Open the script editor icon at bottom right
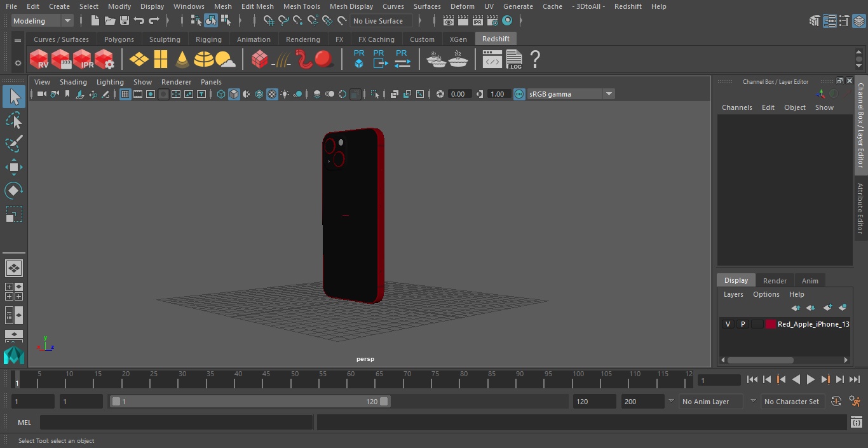This screenshot has height=448, width=868. coord(856,423)
